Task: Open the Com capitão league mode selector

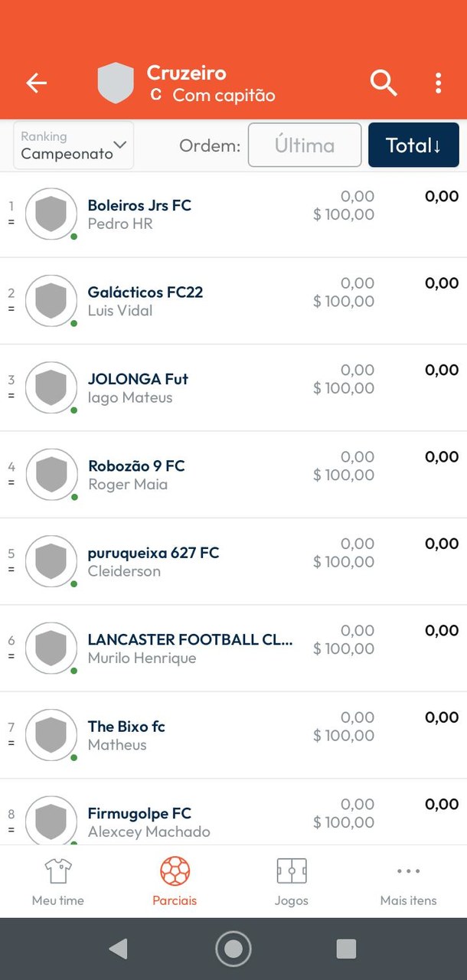Action: (x=213, y=95)
